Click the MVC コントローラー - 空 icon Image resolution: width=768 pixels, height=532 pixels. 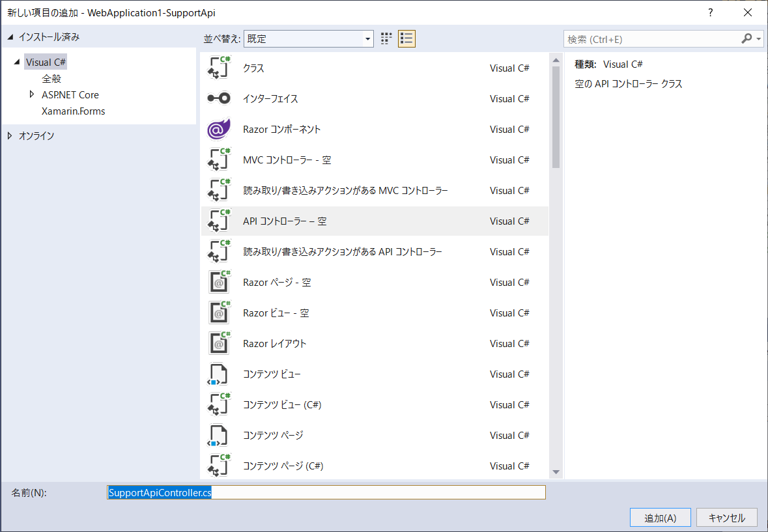coord(219,160)
